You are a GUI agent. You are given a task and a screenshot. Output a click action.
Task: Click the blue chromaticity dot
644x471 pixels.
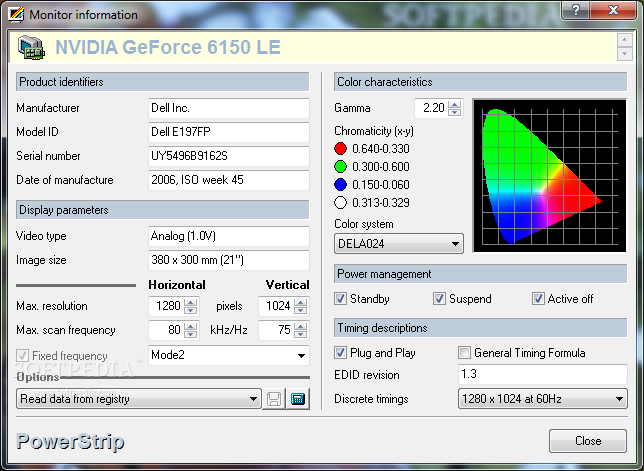(340, 184)
